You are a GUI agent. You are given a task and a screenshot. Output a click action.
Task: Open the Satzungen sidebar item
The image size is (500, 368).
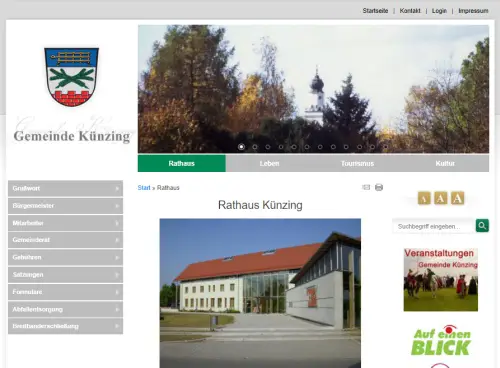coord(65,275)
